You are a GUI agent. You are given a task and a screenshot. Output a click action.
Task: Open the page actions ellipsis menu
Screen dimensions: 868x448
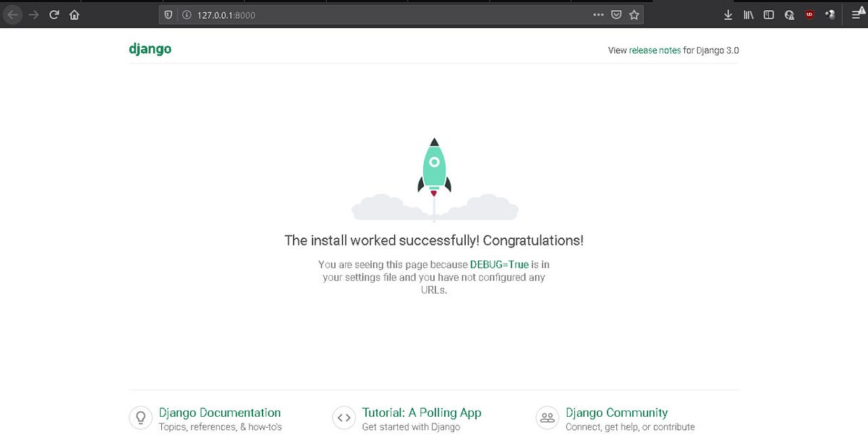point(598,14)
